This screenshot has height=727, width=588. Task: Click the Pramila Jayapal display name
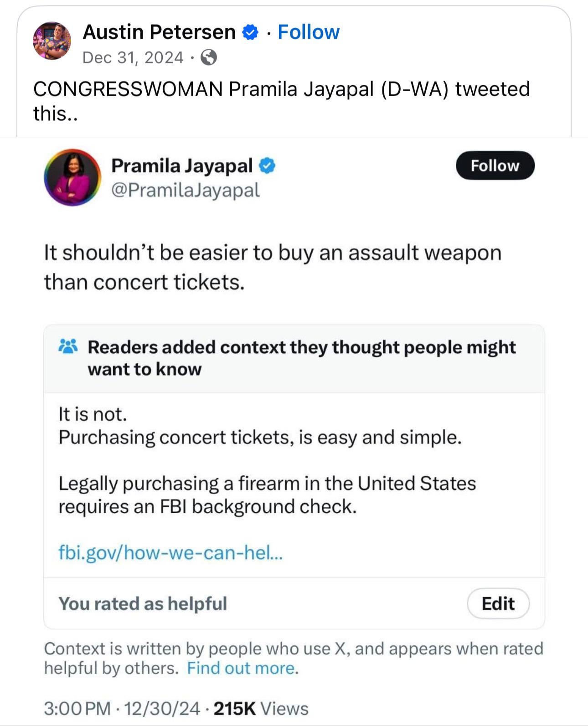(x=182, y=166)
